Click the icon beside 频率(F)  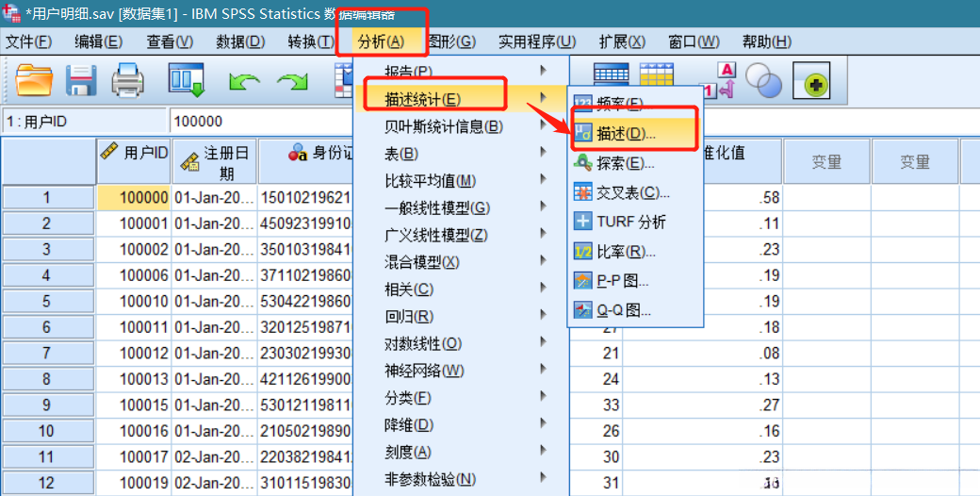pos(582,104)
